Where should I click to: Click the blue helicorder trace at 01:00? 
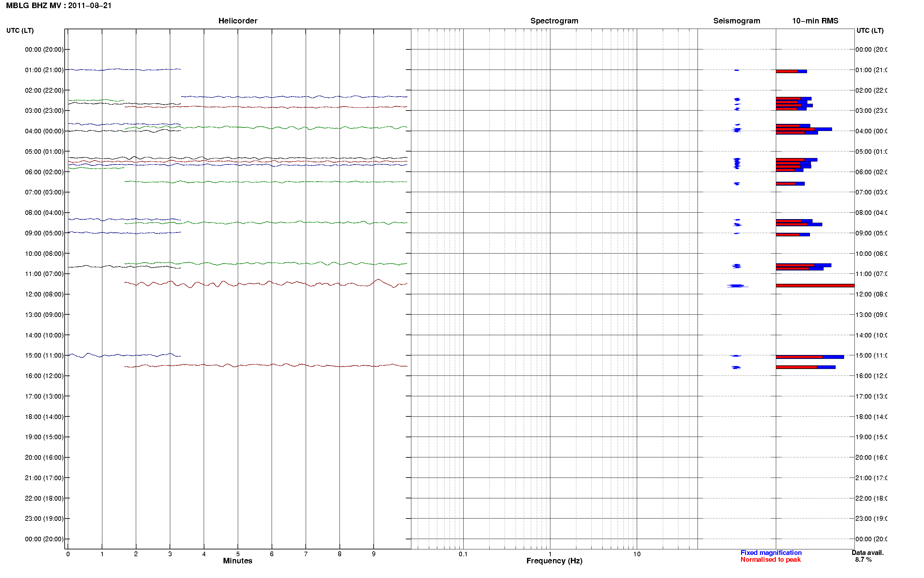124,70
